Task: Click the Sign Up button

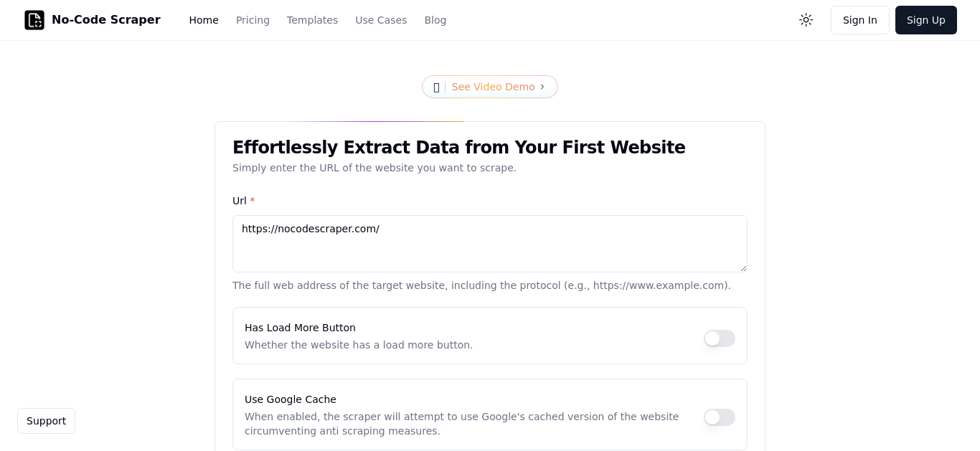Action: (x=926, y=20)
